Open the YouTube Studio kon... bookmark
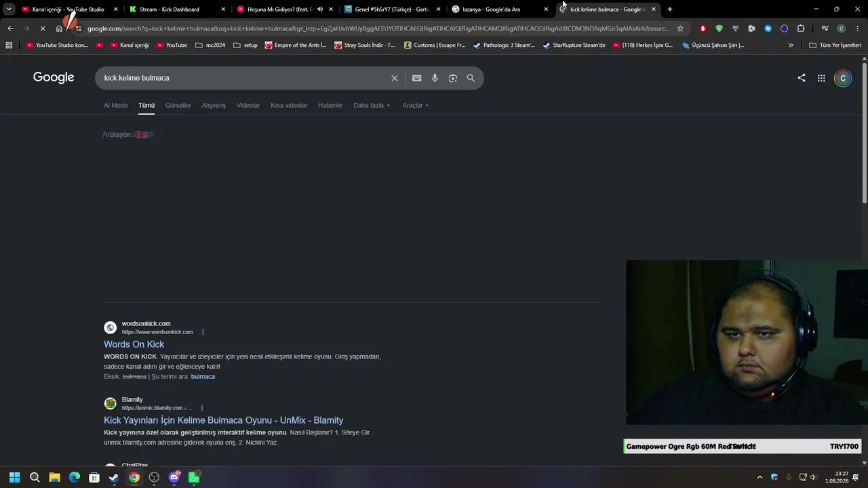 coord(57,45)
